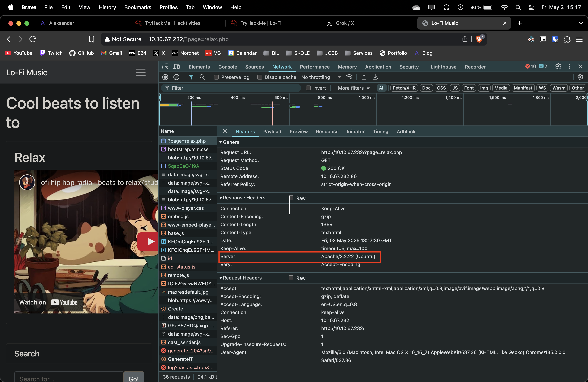Open Lo-Fi Music hamburger navigation menu

click(x=141, y=72)
